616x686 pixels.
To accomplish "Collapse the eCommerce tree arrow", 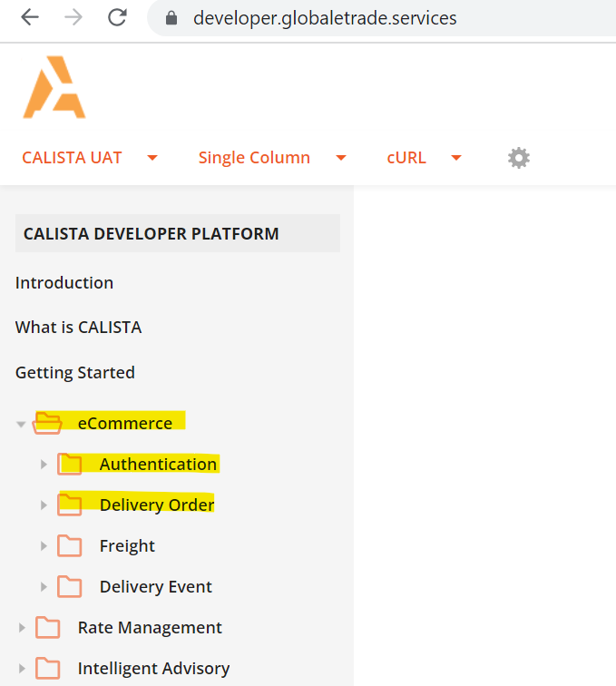I will click(x=21, y=424).
